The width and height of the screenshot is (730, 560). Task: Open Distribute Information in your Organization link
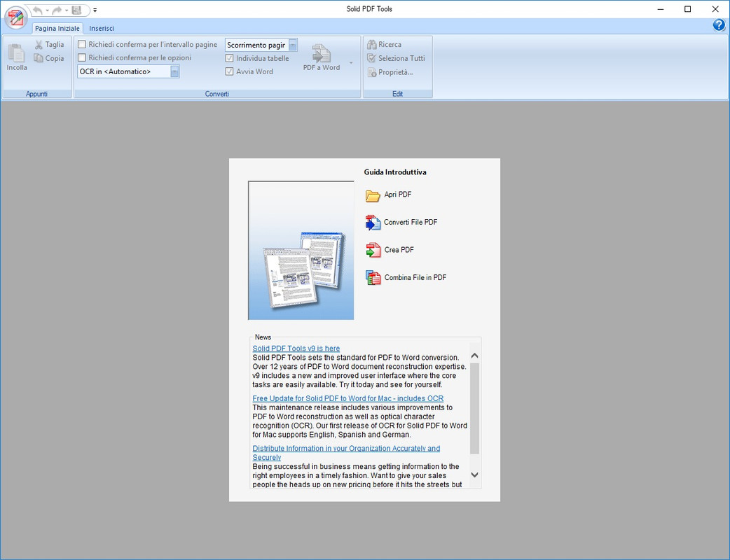point(346,453)
